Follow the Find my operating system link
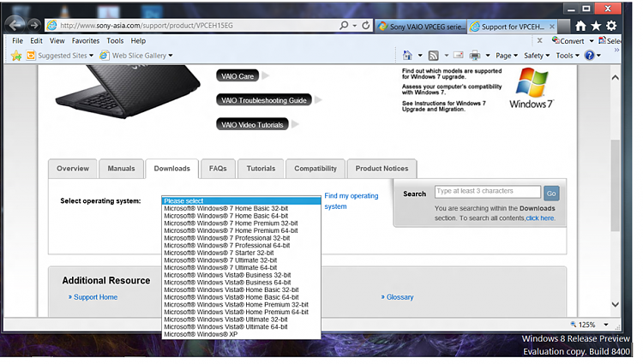The image size is (643, 364). [x=352, y=201]
